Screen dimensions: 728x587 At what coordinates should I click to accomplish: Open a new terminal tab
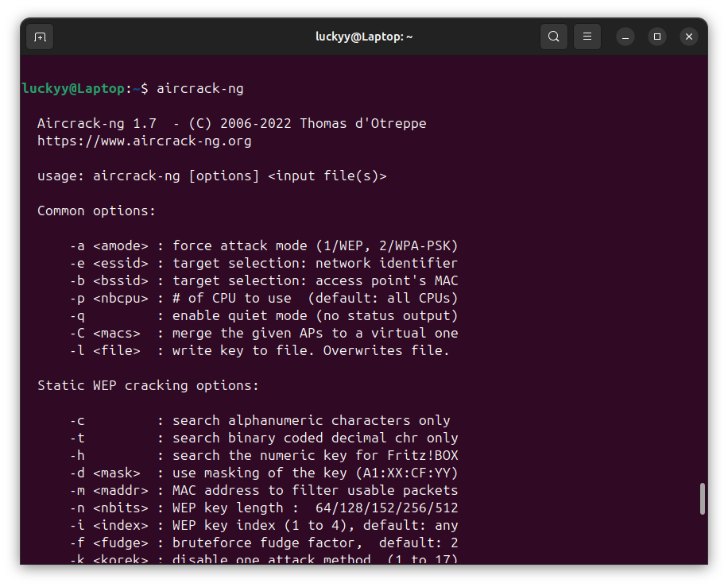point(40,37)
